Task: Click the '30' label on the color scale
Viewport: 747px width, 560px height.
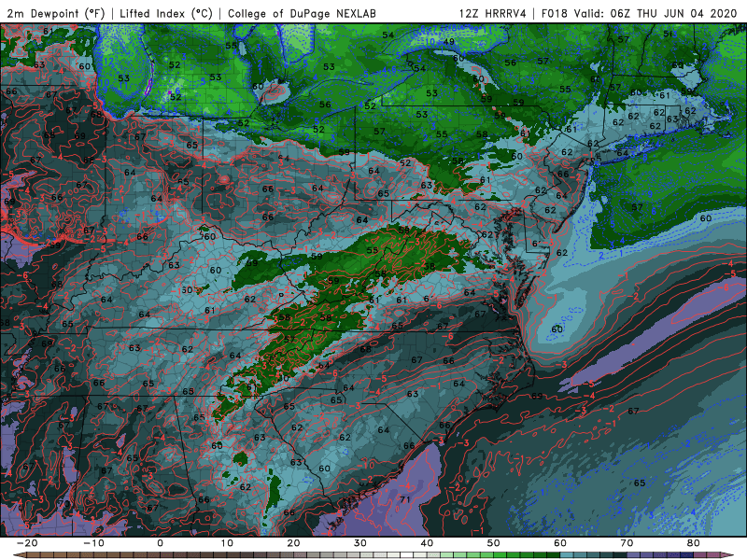Action: 360,543
